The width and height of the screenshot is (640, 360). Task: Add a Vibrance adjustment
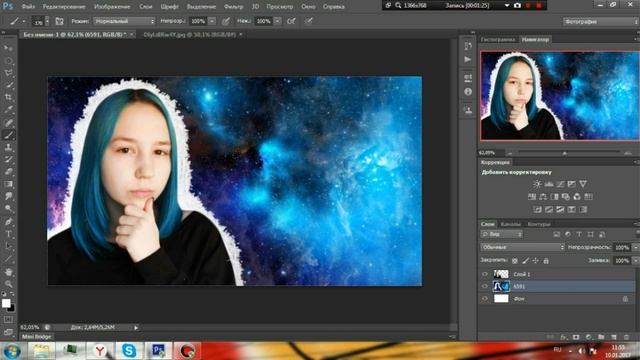583,184
